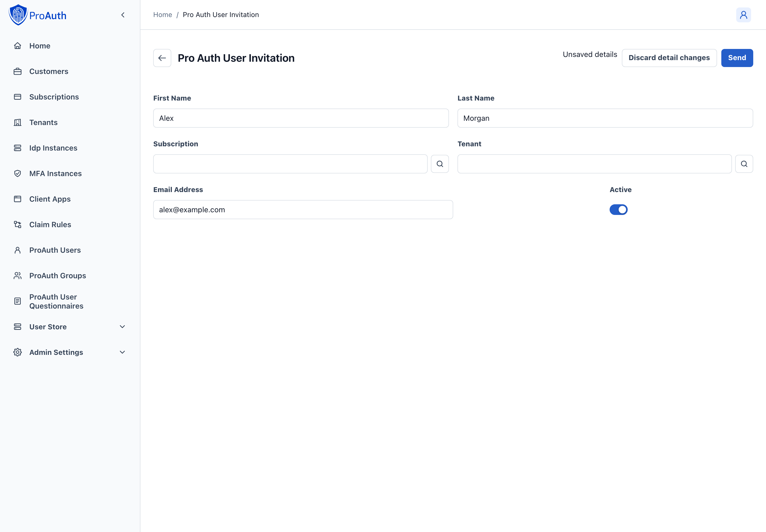766x532 pixels.
Task: Click the Idp Instances server icon
Action: pos(18,148)
